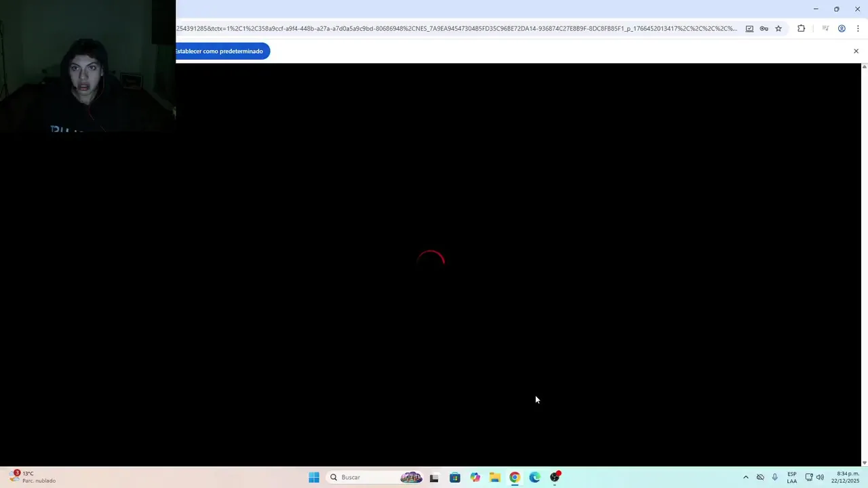
Task: Click Establecer como predeterminado button
Action: (x=222, y=51)
